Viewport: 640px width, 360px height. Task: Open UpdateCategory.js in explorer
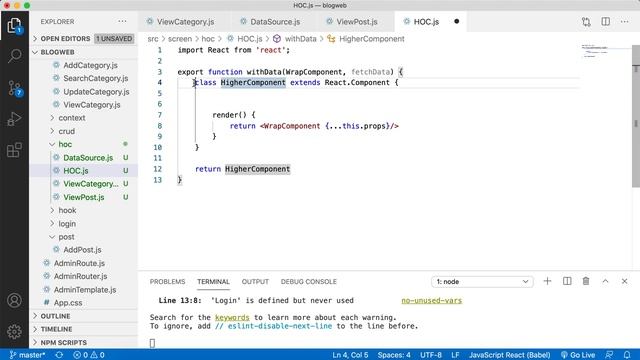pos(96,91)
